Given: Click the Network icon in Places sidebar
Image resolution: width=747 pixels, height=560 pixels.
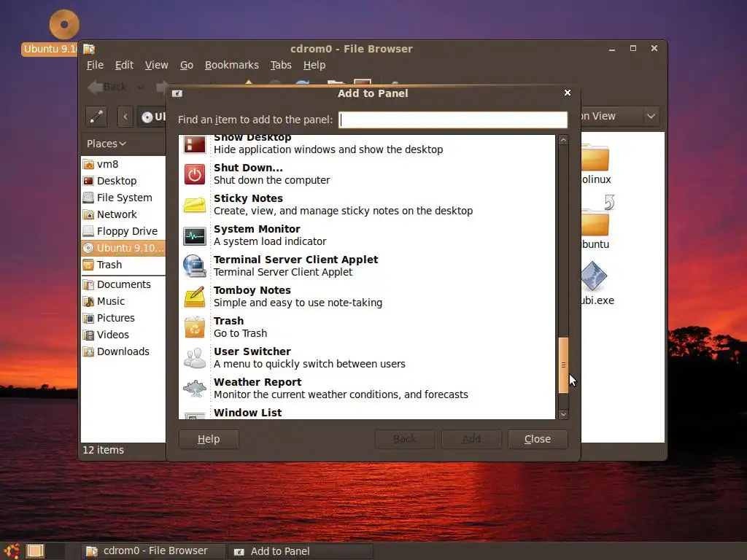Looking at the screenshot, I should tap(88, 214).
